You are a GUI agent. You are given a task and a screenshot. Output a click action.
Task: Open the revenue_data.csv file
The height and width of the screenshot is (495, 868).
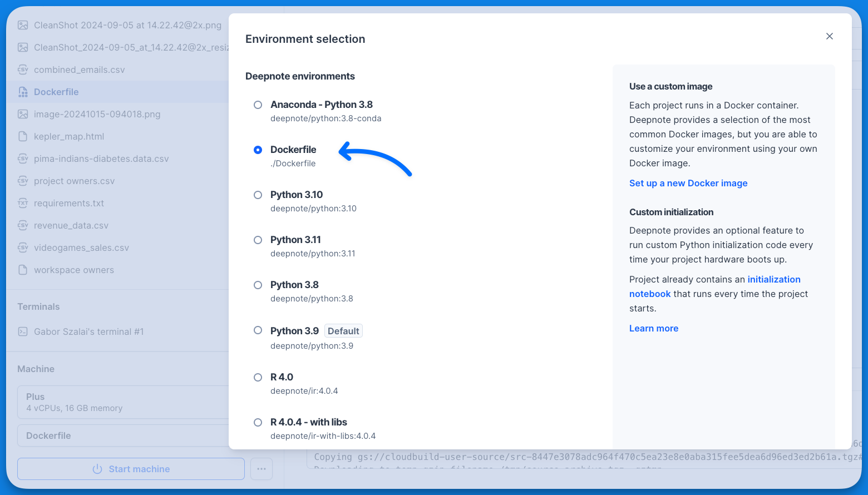click(x=71, y=225)
